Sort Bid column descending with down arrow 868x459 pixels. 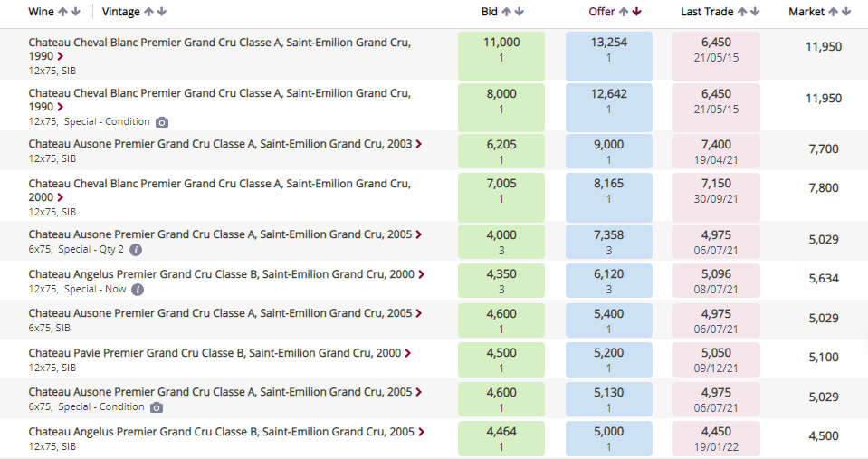[520, 12]
